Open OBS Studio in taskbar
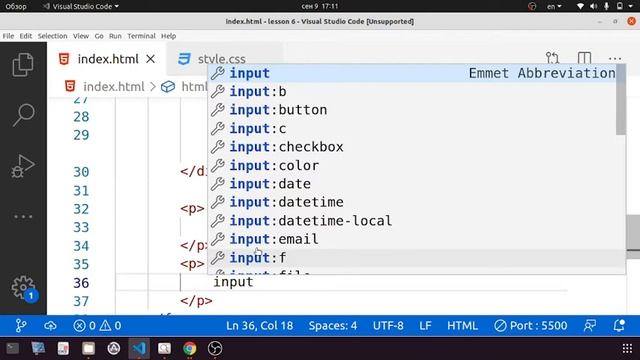Viewport: 640px width, 360px height. pyautogui.click(x=215, y=348)
